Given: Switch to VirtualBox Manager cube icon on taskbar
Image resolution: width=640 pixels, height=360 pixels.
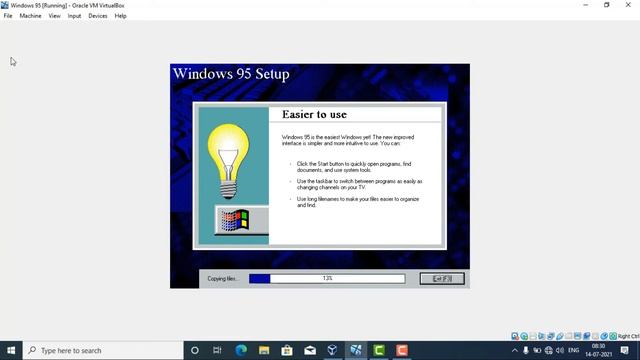Looking at the screenshot, I should pos(332,350).
